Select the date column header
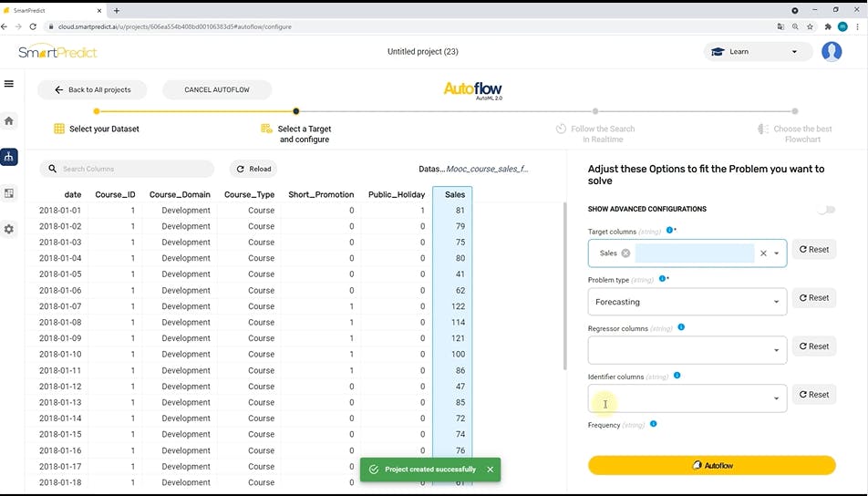868x496 pixels. [x=73, y=194]
